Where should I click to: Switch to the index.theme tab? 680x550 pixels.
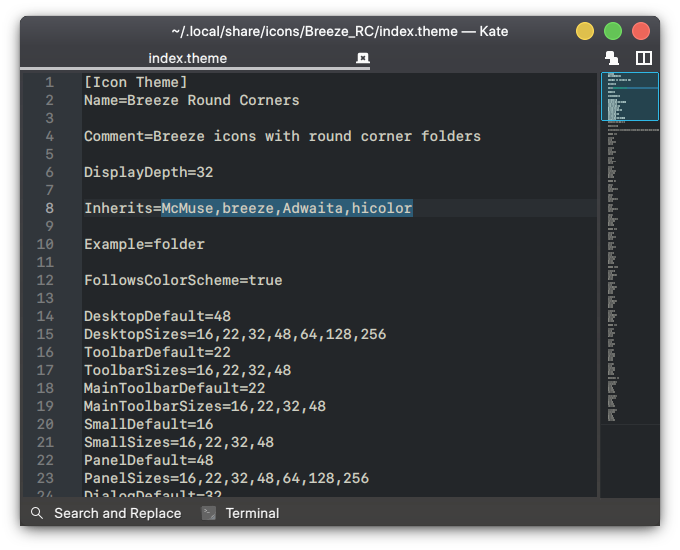tap(188, 58)
